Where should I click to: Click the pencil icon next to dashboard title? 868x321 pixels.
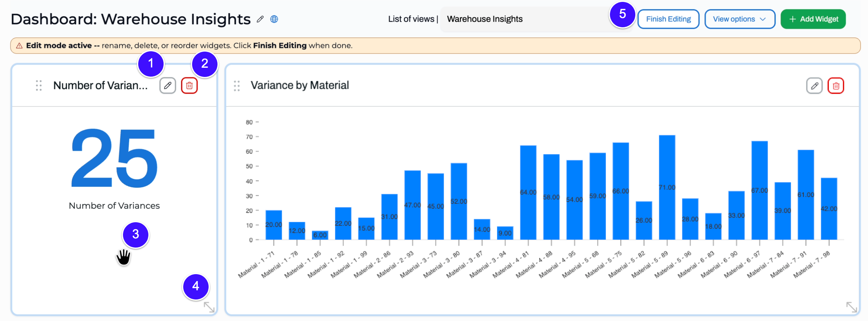[x=260, y=19]
